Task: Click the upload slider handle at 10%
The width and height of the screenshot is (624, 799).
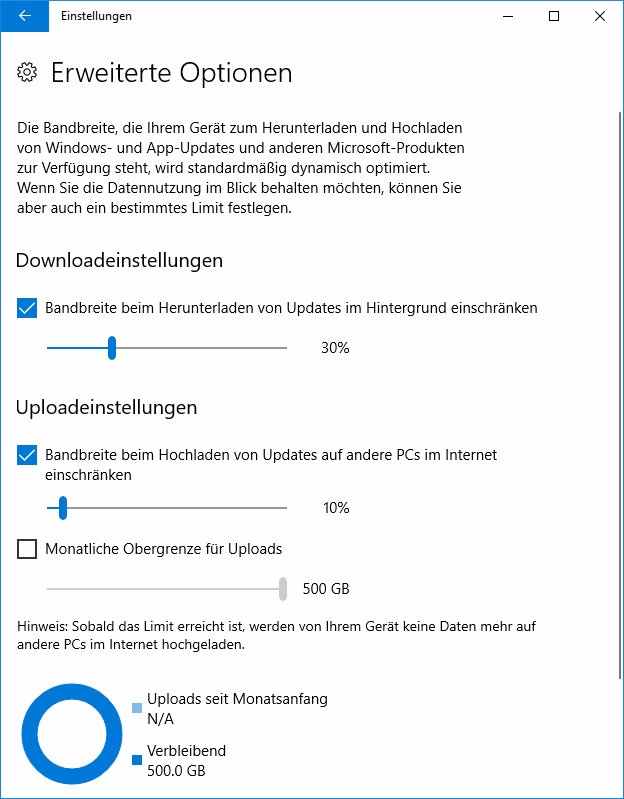Action: click(63, 508)
